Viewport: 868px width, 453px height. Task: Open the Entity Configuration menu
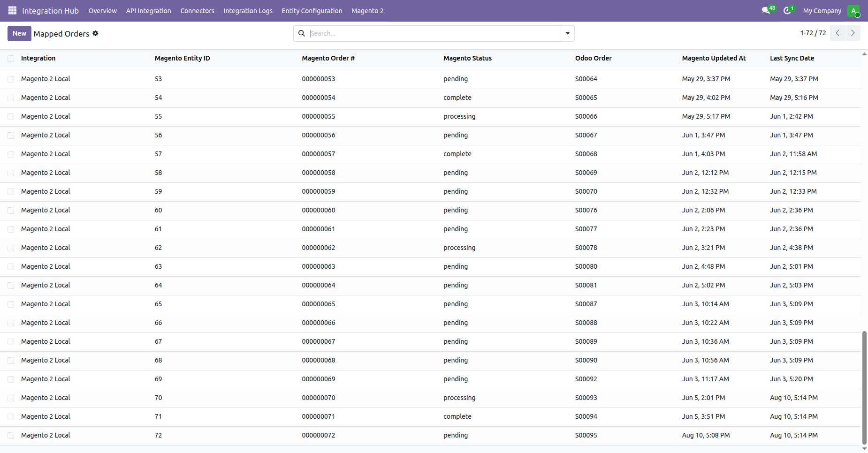coord(312,11)
